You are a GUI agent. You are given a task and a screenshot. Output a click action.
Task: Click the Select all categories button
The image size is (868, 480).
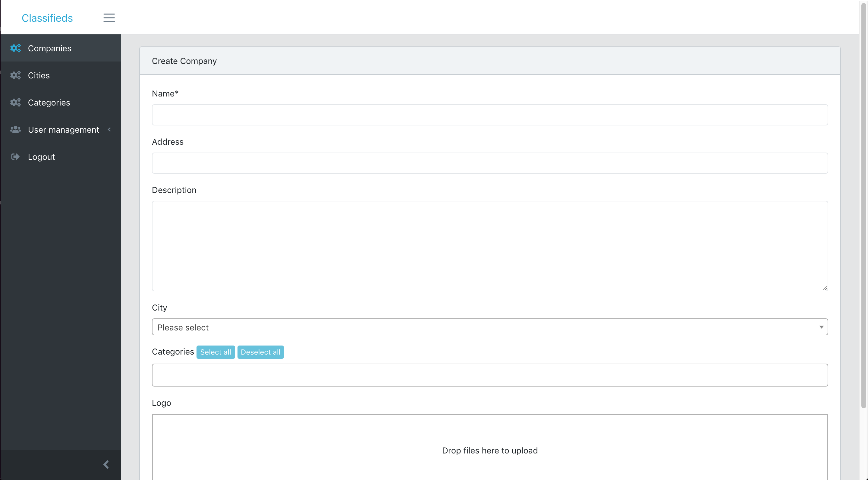(x=215, y=352)
